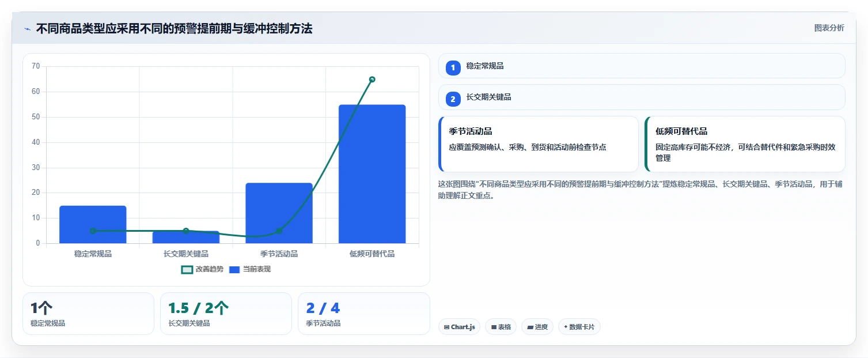Select the 稳定常规品 list row
The height and width of the screenshot is (358, 868).
[x=642, y=66]
